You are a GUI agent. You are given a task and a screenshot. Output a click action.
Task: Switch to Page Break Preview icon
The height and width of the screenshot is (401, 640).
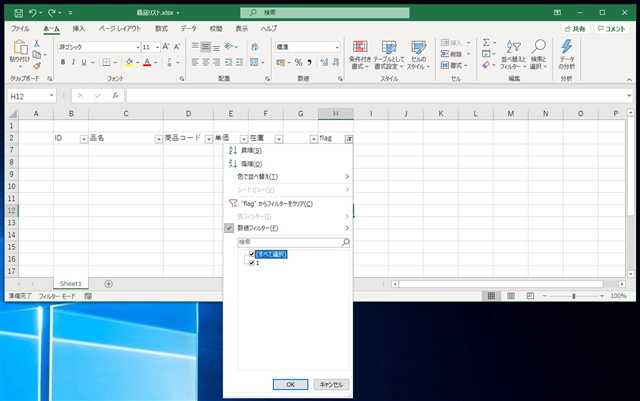[530, 296]
